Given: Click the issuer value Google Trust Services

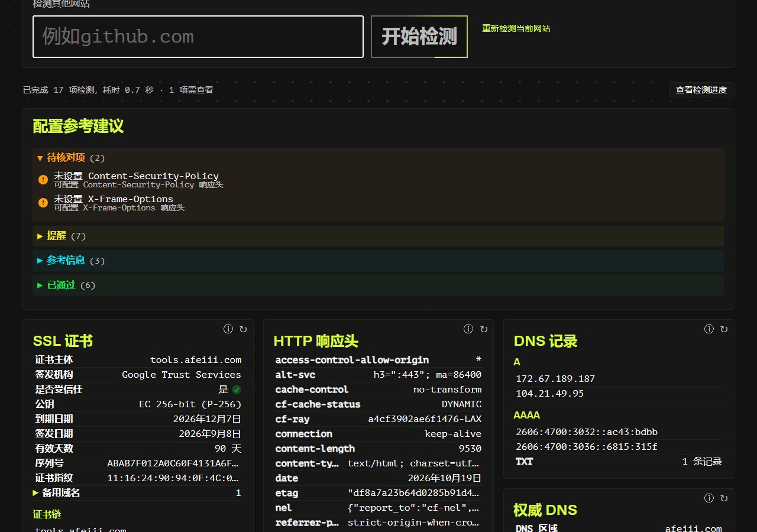Looking at the screenshot, I should [182, 375].
